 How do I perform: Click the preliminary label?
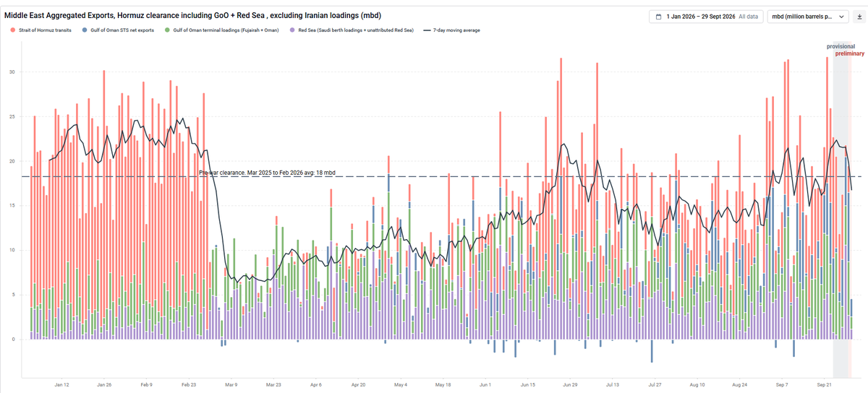click(x=850, y=53)
